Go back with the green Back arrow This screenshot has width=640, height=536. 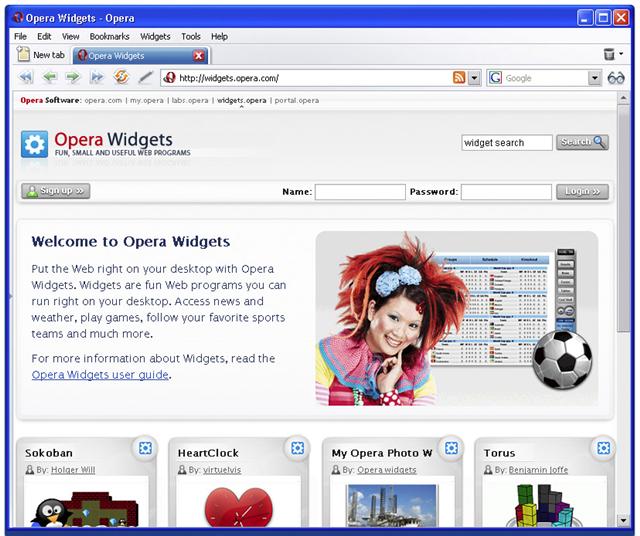[x=50, y=77]
